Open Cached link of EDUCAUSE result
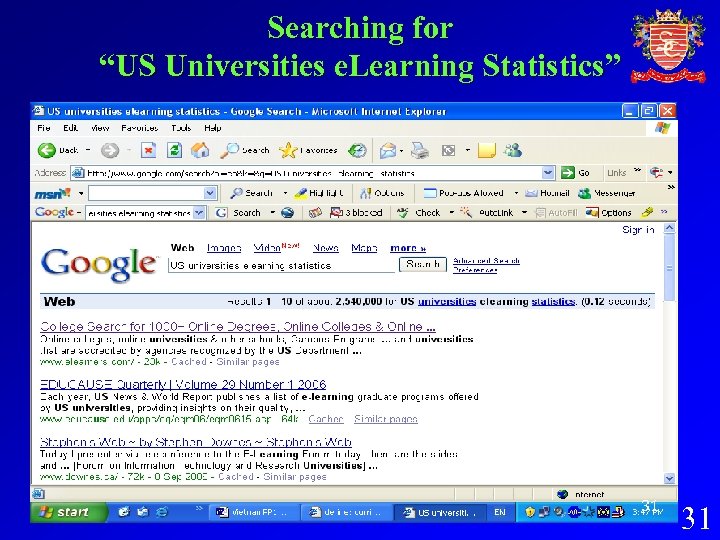The height and width of the screenshot is (540, 720). [x=326, y=419]
